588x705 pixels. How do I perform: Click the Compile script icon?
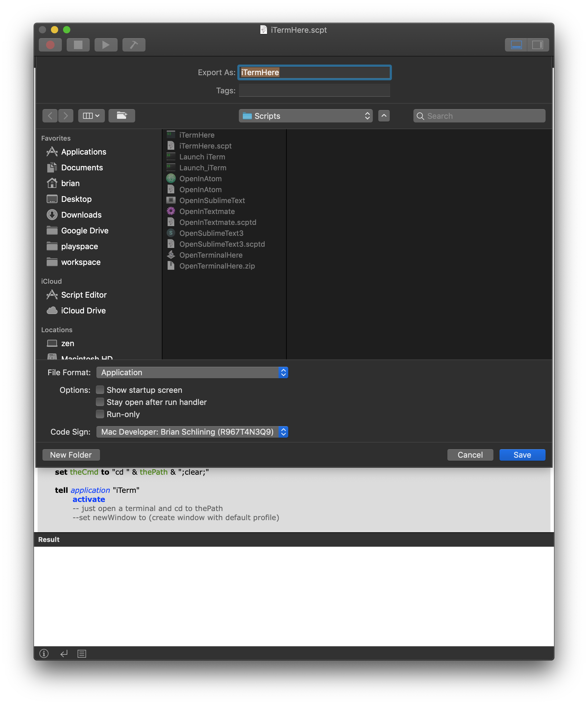(134, 45)
